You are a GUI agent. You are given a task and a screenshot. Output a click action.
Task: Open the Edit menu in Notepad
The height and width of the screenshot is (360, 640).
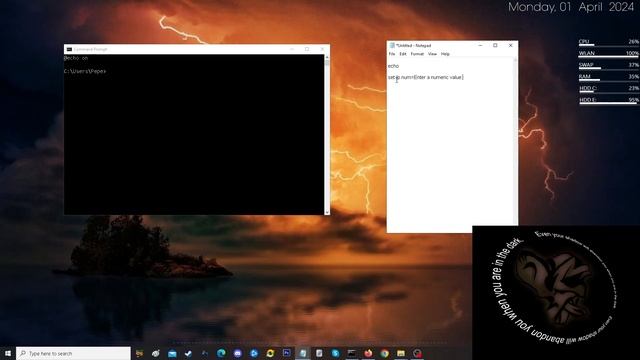coord(403,54)
